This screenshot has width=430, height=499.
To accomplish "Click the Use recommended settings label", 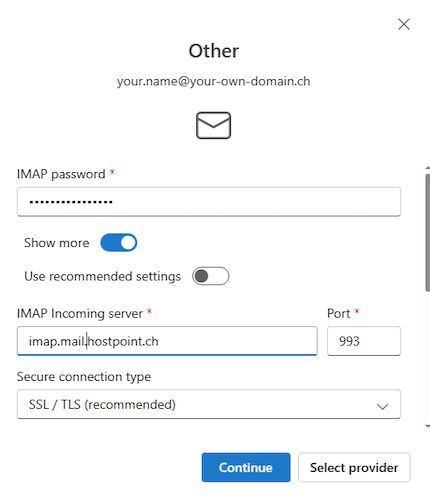I will coord(103,276).
